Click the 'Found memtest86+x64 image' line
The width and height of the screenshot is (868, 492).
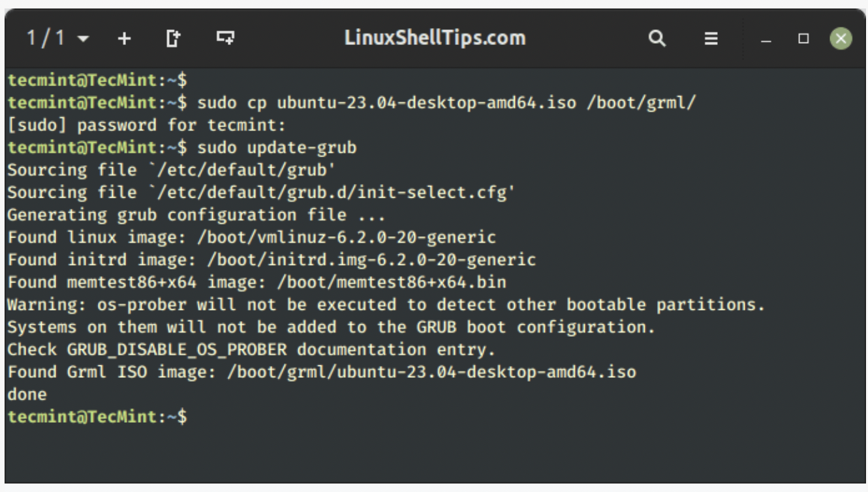click(x=257, y=282)
